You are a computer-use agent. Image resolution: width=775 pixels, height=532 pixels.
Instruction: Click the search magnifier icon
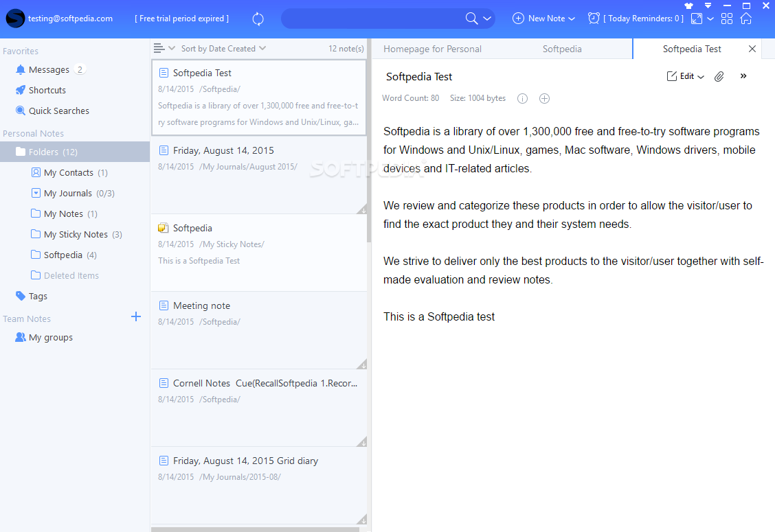[x=471, y=19]
